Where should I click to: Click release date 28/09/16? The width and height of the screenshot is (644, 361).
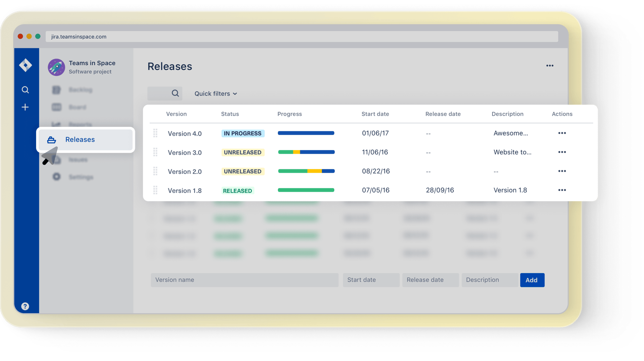coord(440,190)
